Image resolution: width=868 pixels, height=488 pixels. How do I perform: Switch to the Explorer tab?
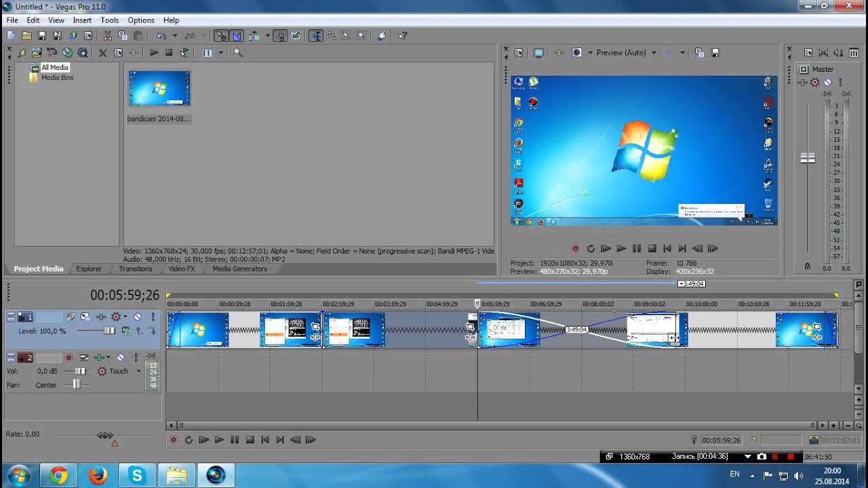click(x=89, y=269)
